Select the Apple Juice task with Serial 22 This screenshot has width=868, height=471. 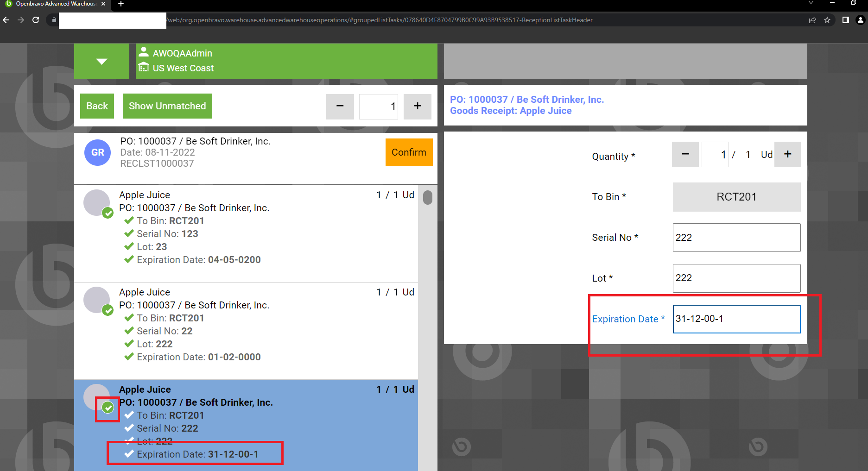tap(246, 331)
